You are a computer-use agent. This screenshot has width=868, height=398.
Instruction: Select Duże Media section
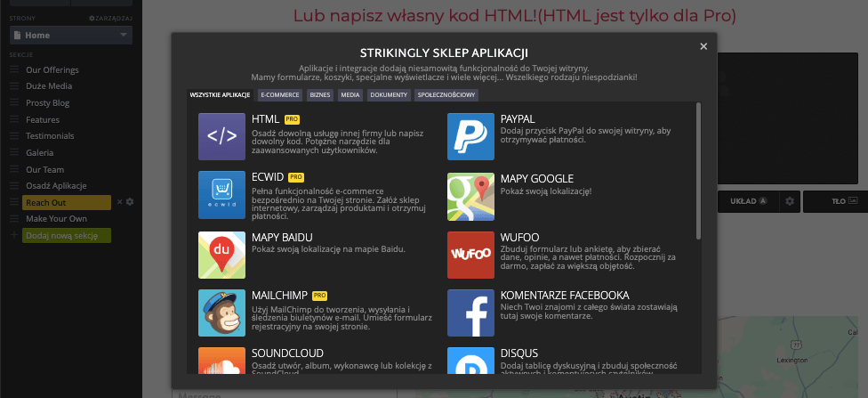(49, 86)
